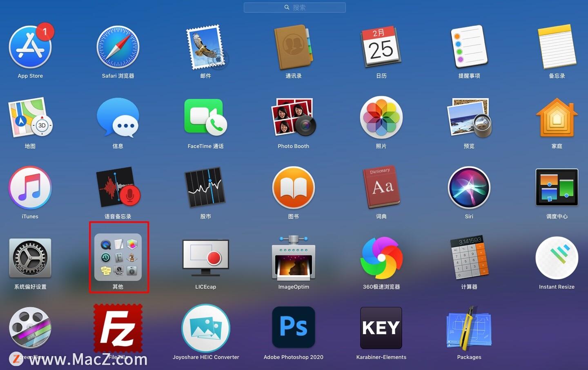
Task: Focus the Launchpad 搜索 search field
Action: coord(295,7)
